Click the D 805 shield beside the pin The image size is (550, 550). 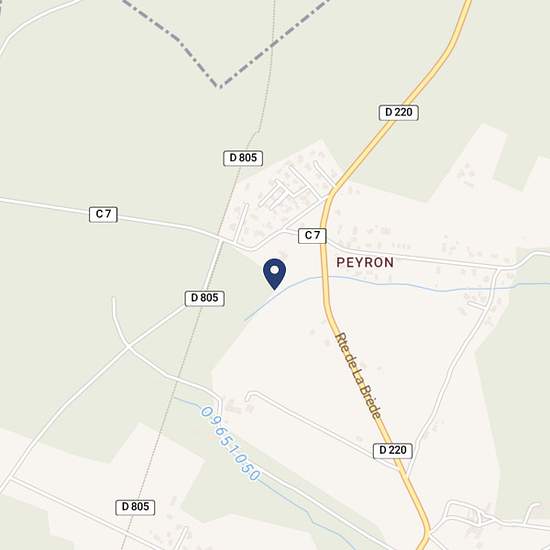[204, 298]
